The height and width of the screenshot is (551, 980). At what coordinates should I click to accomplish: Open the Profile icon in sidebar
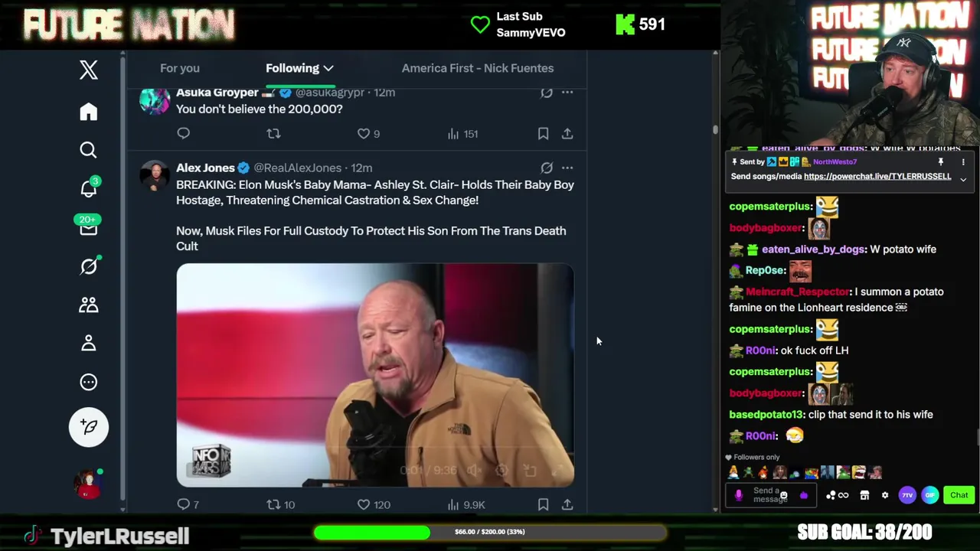(89, 343)
